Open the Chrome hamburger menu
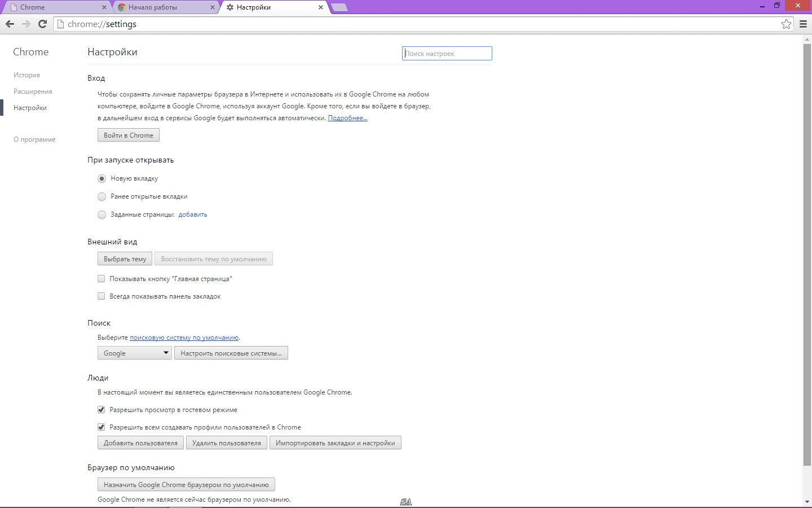This screenshot has height=508, width=812. (804, 24)
